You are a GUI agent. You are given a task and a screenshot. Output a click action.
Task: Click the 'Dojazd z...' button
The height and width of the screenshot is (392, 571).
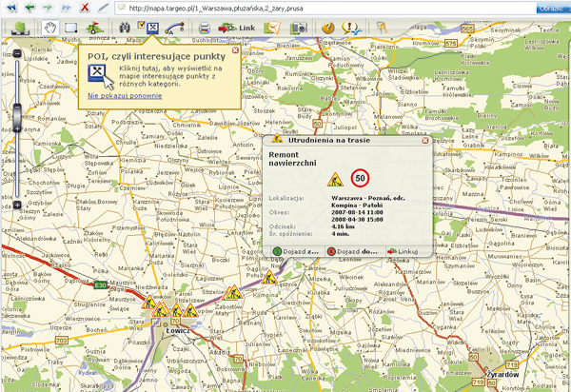[297, 251]
